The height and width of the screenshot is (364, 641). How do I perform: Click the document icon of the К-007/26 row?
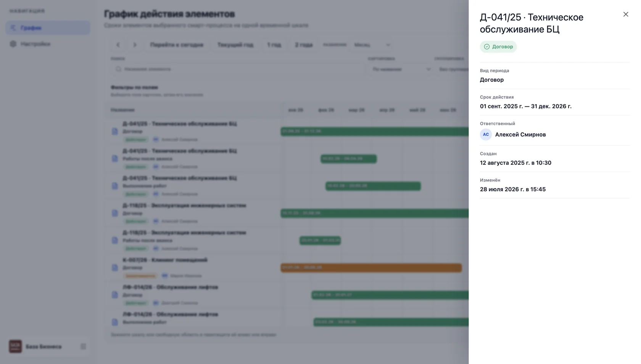115,268
